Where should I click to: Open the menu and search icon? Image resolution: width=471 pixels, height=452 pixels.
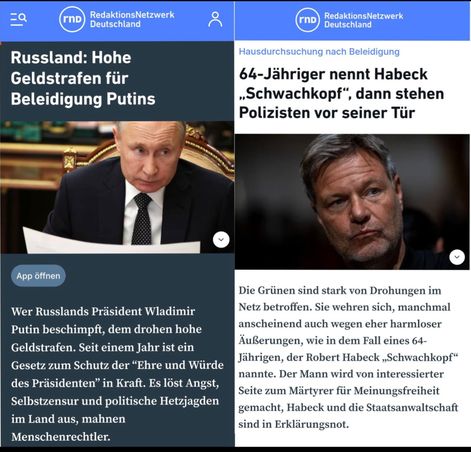click(18, 19)
